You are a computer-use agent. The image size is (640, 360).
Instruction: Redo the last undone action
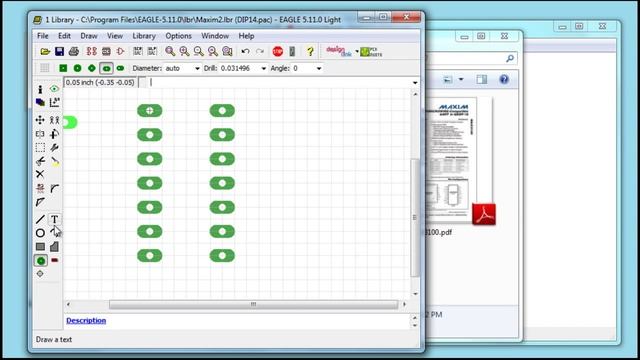click(x=260, y=51)
